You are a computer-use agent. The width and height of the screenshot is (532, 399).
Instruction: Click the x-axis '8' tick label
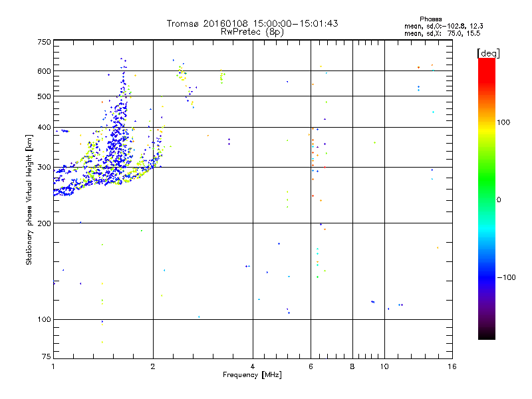[352, 366]
